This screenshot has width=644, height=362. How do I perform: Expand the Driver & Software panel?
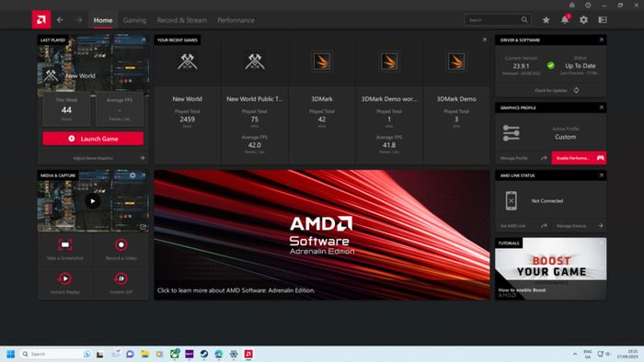click(x=602, y=40)
